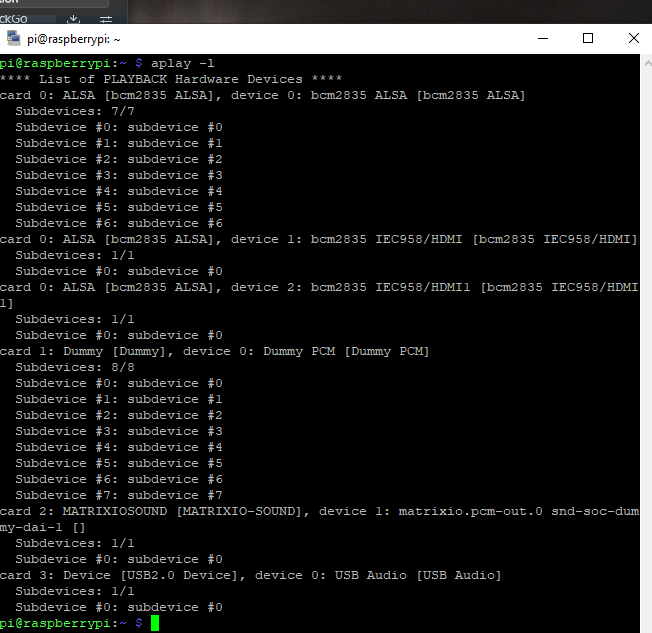Click the scrollbar up arrow in the terminal
The height and width of the screenshot is (633, 652).
[x=646, y=62]
